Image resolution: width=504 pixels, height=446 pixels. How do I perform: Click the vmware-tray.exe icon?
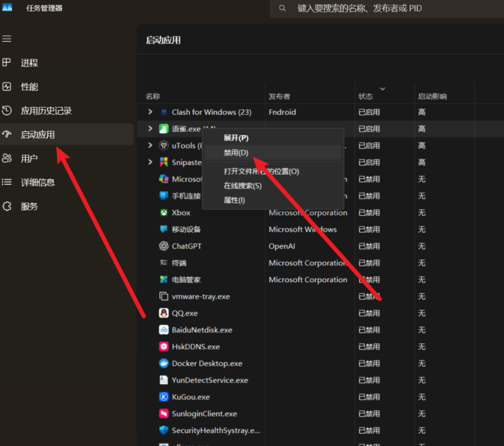click(x=164, y=296)
